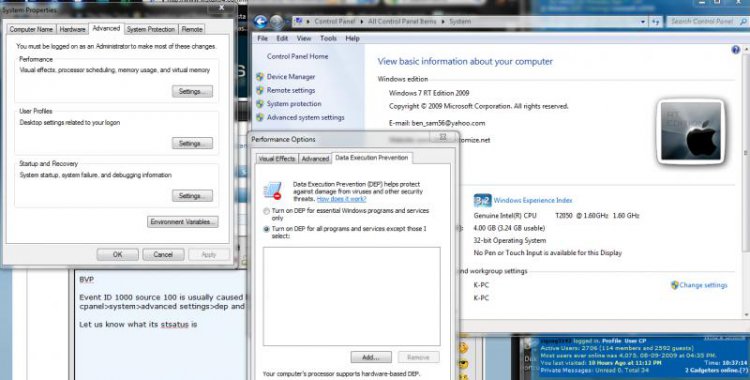Select DEP for essential Windows programs only
The image size is (750, 380).
pyautogui.click(x=266, y=211)
